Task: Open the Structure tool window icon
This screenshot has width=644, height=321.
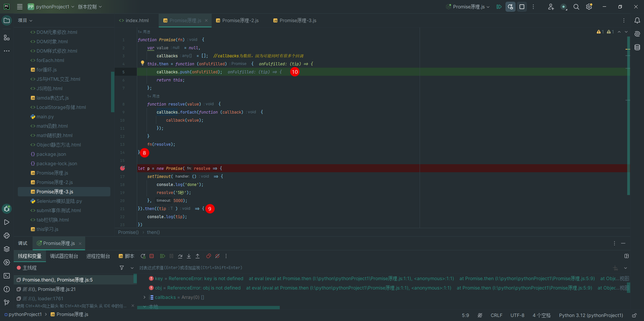Action: click(7, 38)
